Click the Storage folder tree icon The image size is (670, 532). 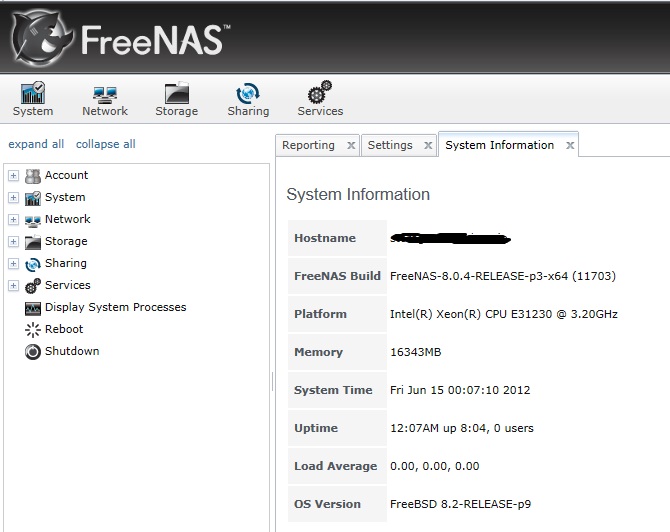click(x=33, y=242)
